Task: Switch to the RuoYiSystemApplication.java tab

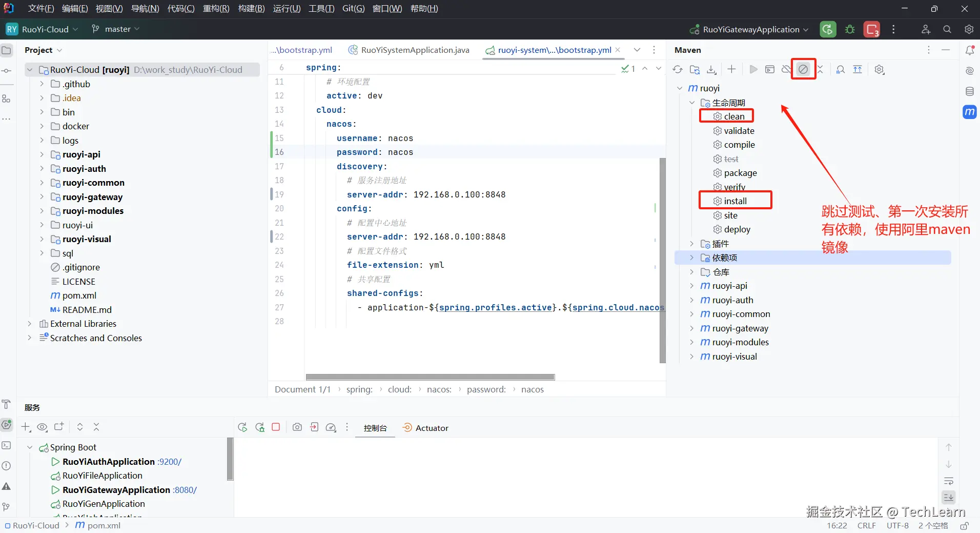Action: point(409,50)
